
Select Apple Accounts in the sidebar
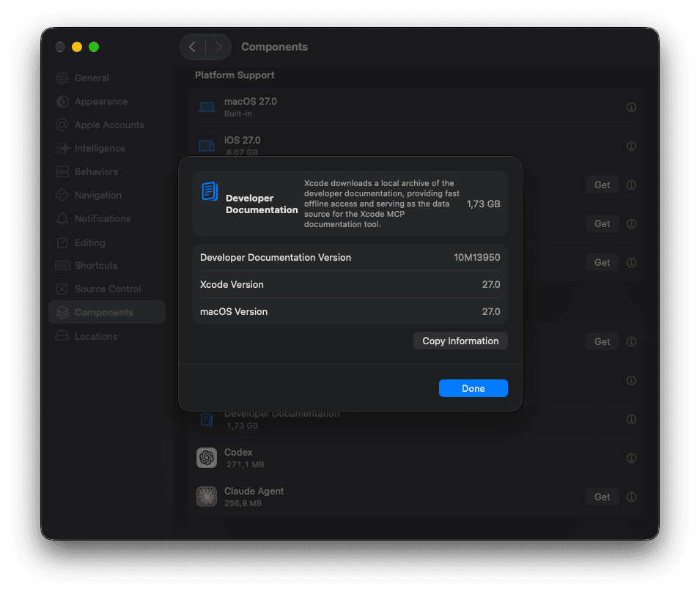pos(107,125)
